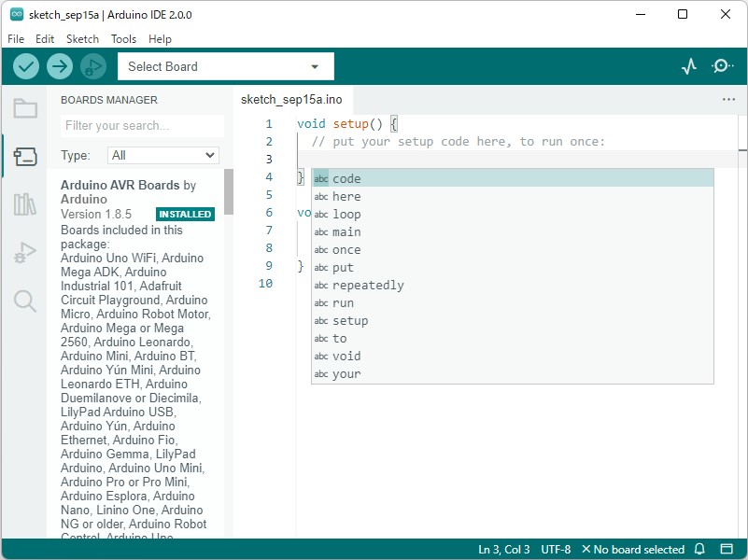Choose the 'code' autocomplete suggestion

513,178
